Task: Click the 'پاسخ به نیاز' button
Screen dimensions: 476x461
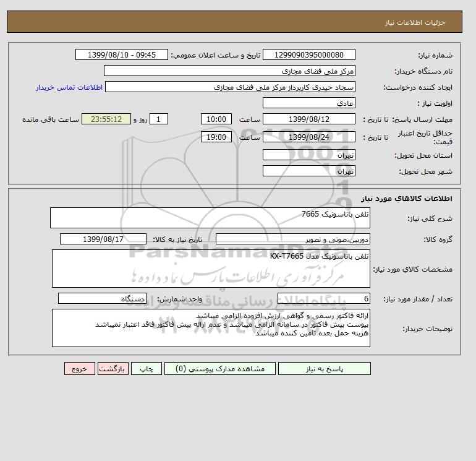Action: pyautogui.click(x=324, y=369)
